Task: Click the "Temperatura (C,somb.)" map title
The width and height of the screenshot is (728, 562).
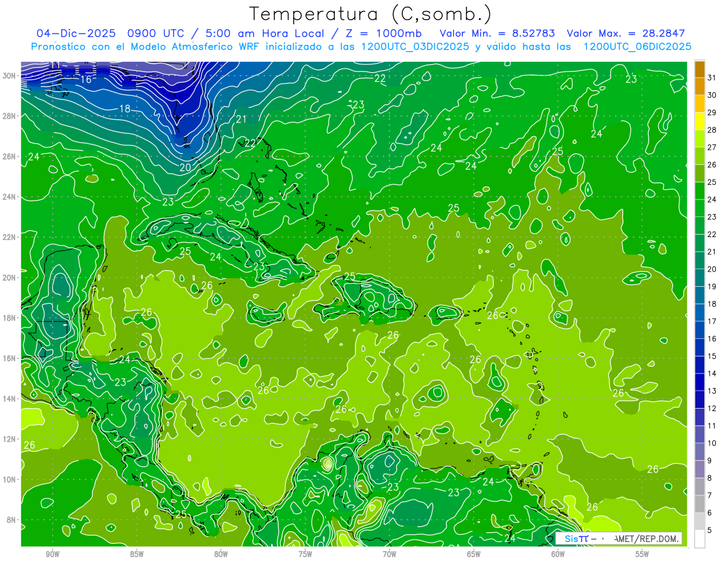Action: tap(370, 14)
